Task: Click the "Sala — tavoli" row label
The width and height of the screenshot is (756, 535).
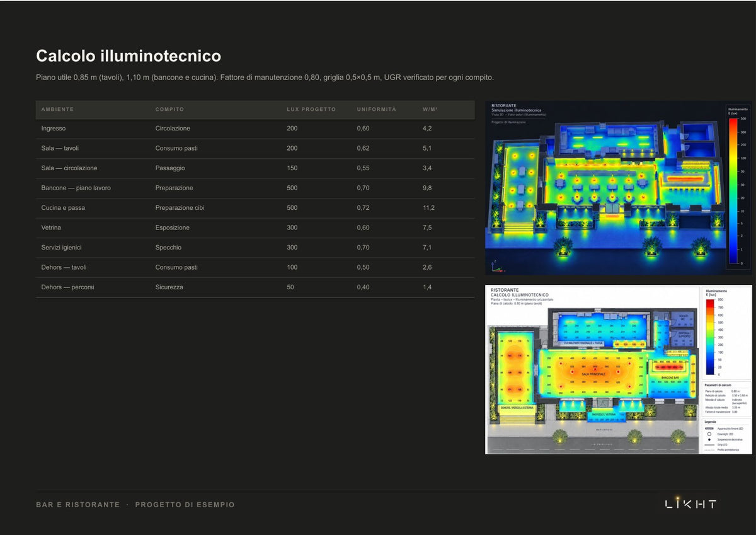Action: pyautogui.click(x=60, y=148)
